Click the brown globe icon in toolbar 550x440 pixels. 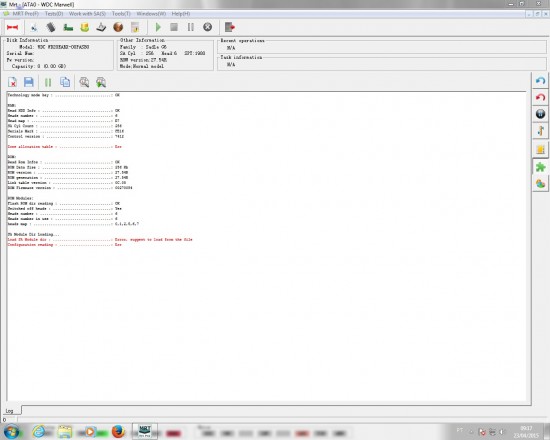coord(118,27)
